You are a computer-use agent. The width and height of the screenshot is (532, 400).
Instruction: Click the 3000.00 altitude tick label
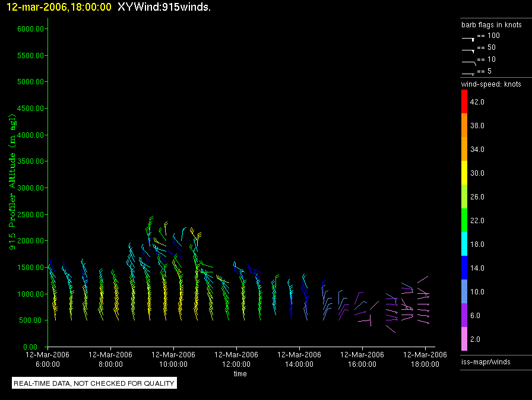[30, 188]
